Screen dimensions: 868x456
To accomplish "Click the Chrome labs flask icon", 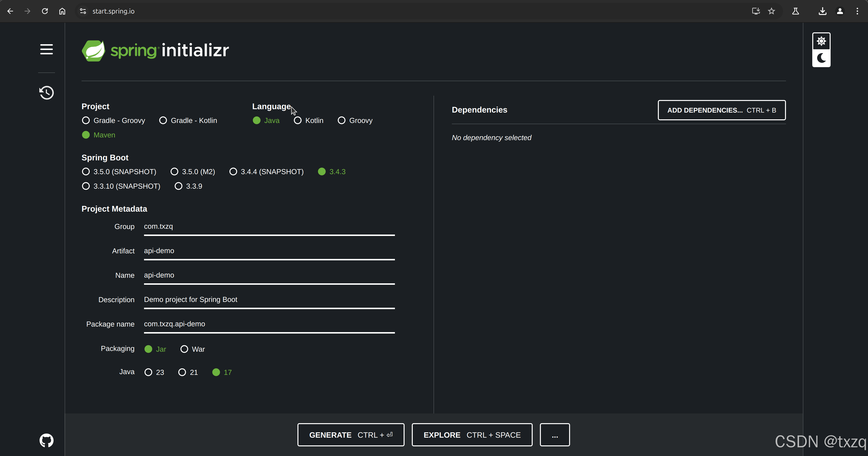I will click(x=796, y=11).
